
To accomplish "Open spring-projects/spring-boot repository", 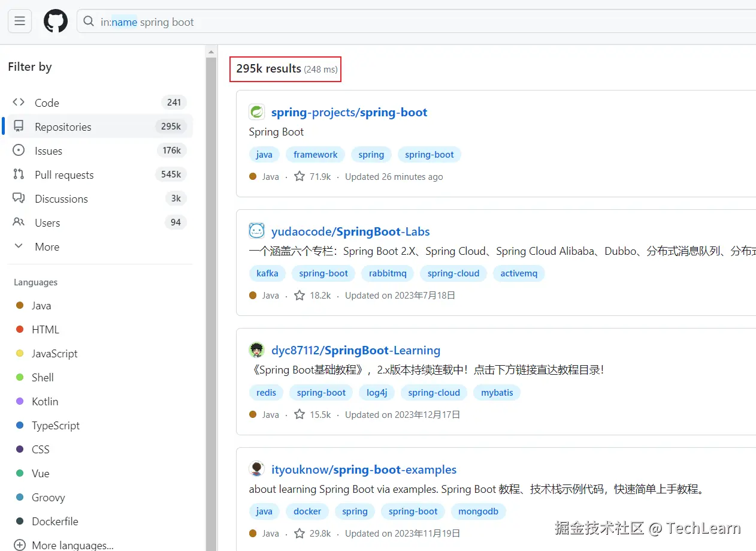I will [x=349, y=112].
